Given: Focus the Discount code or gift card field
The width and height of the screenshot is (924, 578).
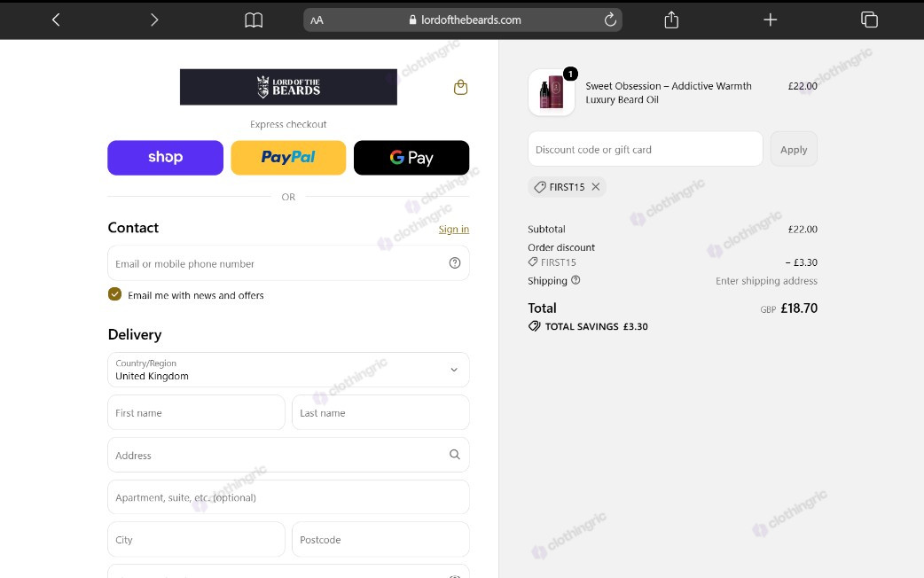Looking at the screenshot, I should (646, 149).
